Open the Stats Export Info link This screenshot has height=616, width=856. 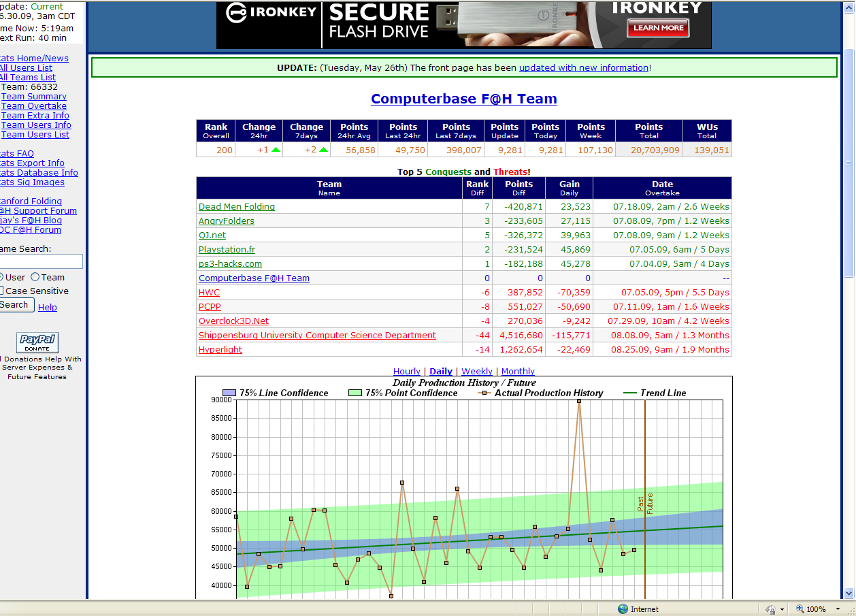[x=32, y=163]
